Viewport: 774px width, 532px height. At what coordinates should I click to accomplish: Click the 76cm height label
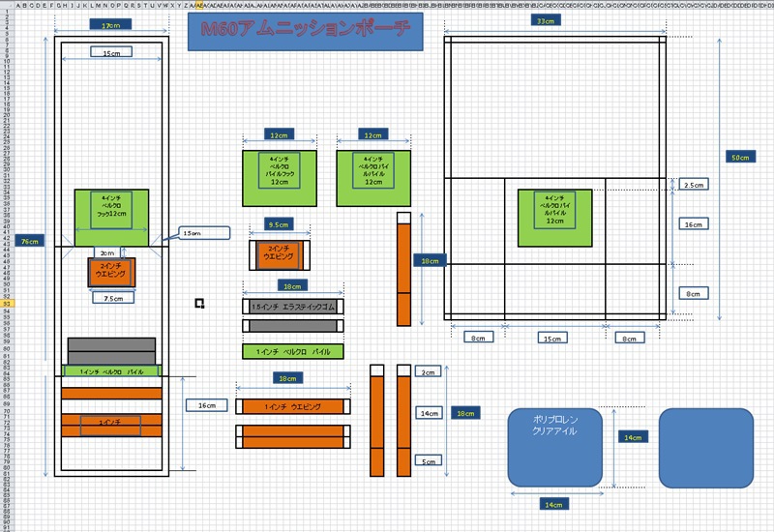[x=30, y=241]
